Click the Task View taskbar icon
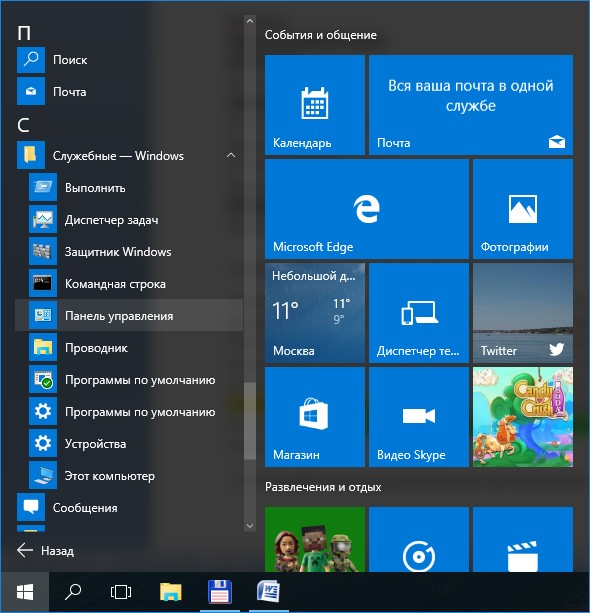The width and height of the screenshot is (590, 613). 121,592
